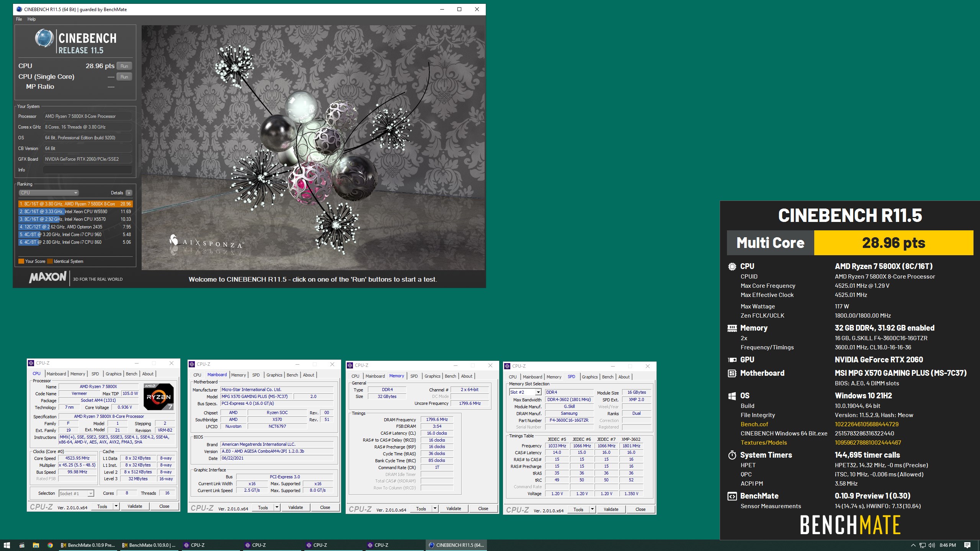Open Bench tab in first CPU-Z window

point(131,374)
